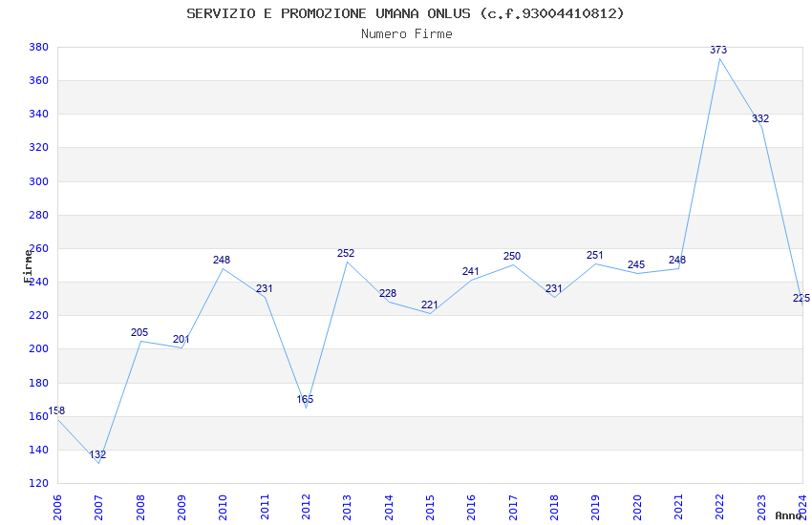This screenshot has width=812, height=525.
Task: Click the data label 228 for 2014
Action: (388, 294)
